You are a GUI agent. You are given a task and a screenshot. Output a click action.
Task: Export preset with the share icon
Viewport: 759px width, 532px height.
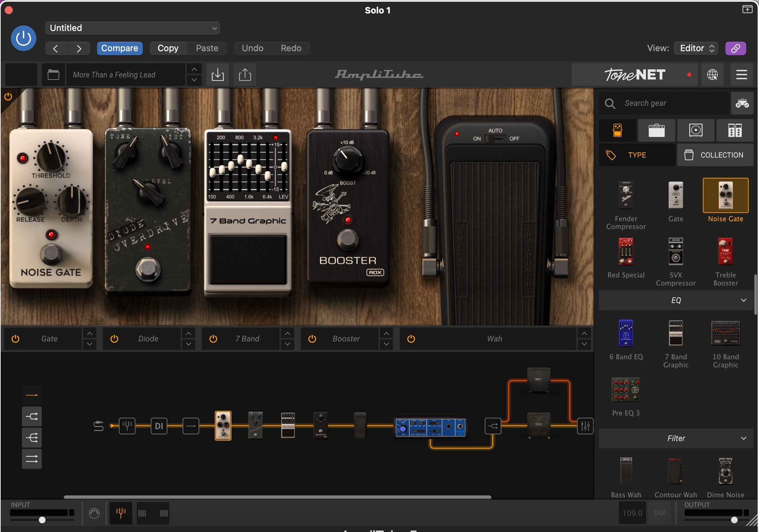[x=245, y=74]
